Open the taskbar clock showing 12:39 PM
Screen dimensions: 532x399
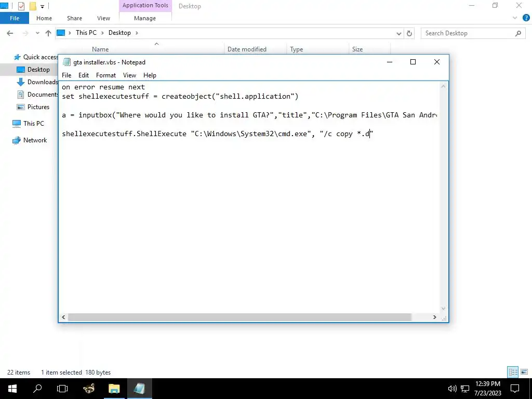[x=487, y=389]
